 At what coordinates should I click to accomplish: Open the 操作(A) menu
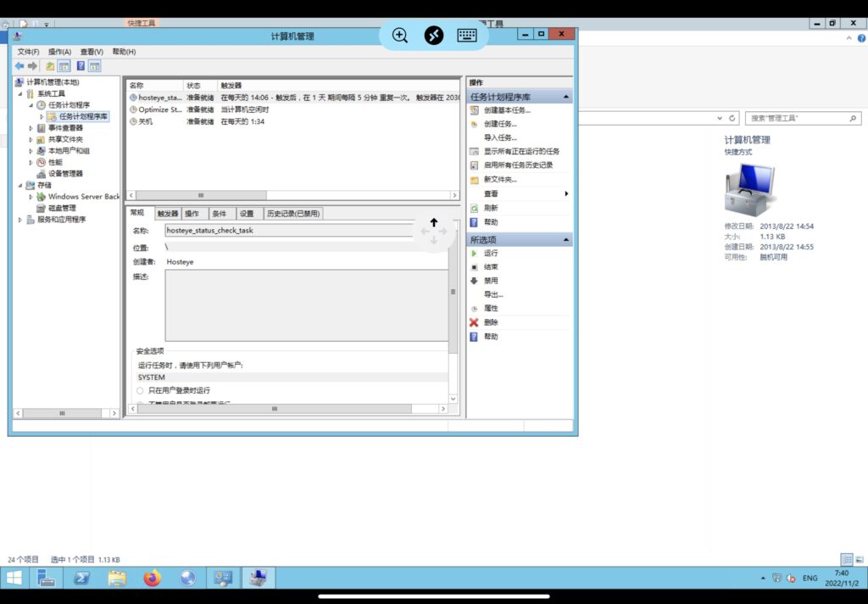coord(59,52)
